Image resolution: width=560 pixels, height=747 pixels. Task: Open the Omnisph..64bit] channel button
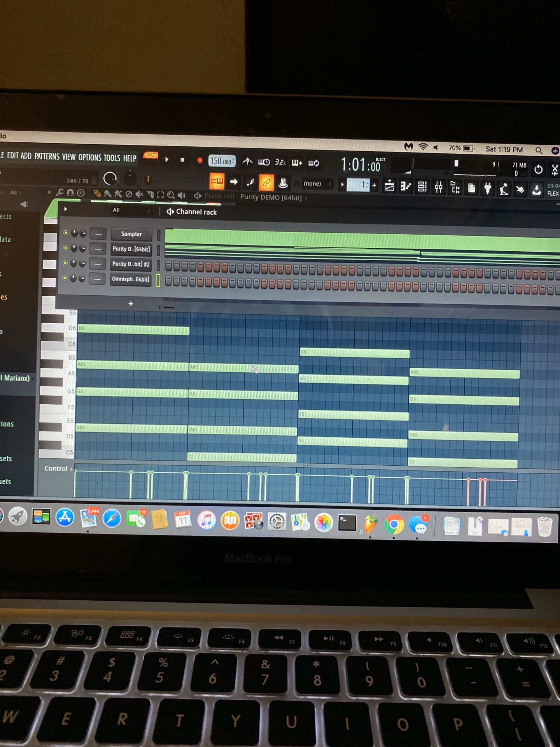(x=130, y=279)
